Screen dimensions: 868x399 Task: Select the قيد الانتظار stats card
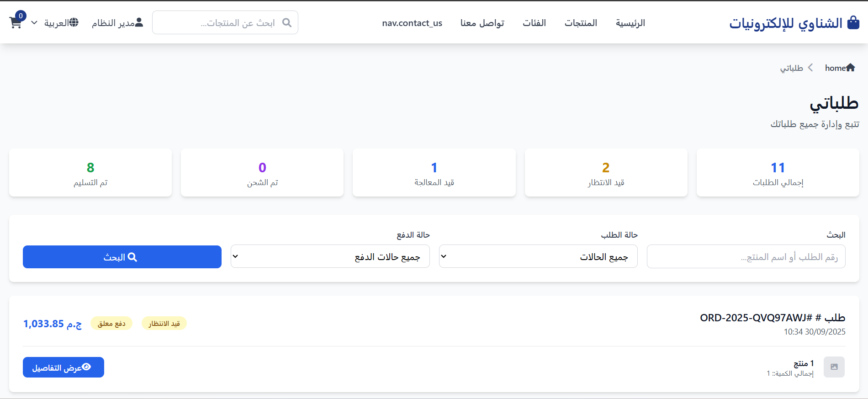[x=606, y=173]
